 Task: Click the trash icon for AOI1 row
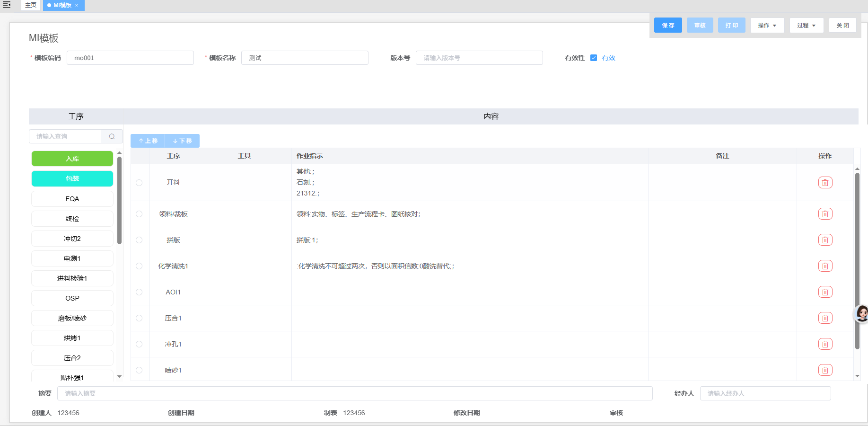click(825, 292)
